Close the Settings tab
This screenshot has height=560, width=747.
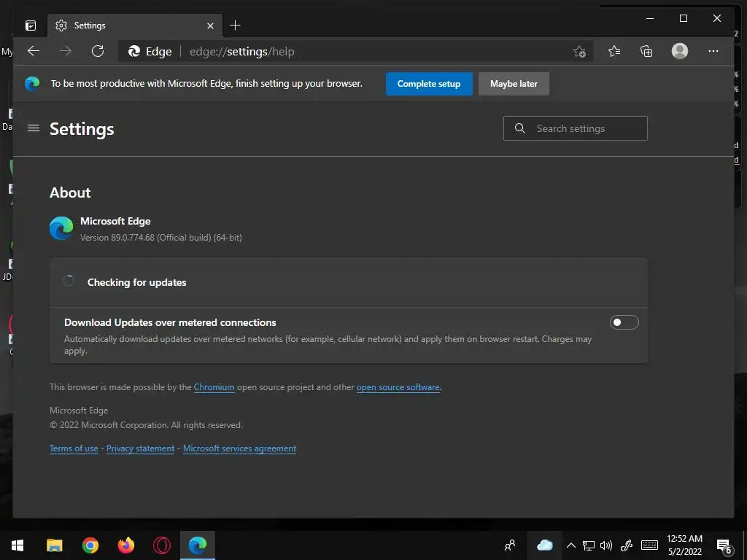[211, 26]
